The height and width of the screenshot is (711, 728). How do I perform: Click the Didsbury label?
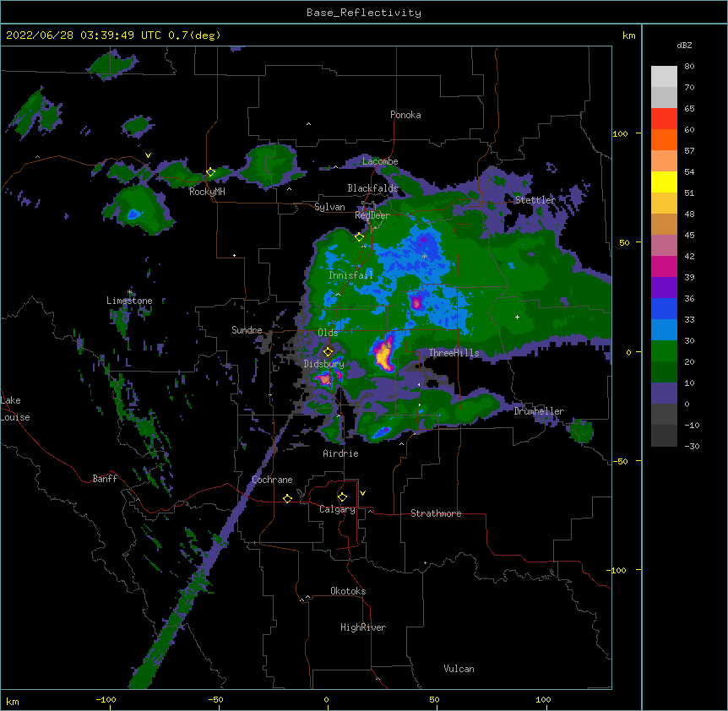coord(324,364)
